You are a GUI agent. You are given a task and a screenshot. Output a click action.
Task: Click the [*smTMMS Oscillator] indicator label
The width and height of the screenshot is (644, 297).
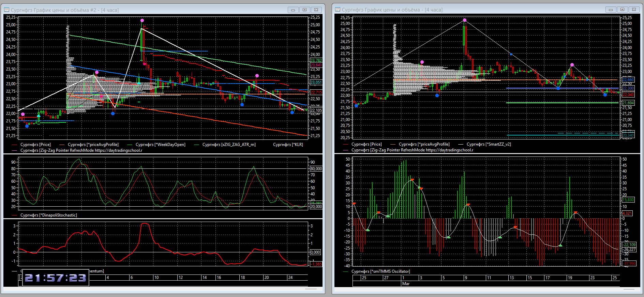click(x=380, y=271)
